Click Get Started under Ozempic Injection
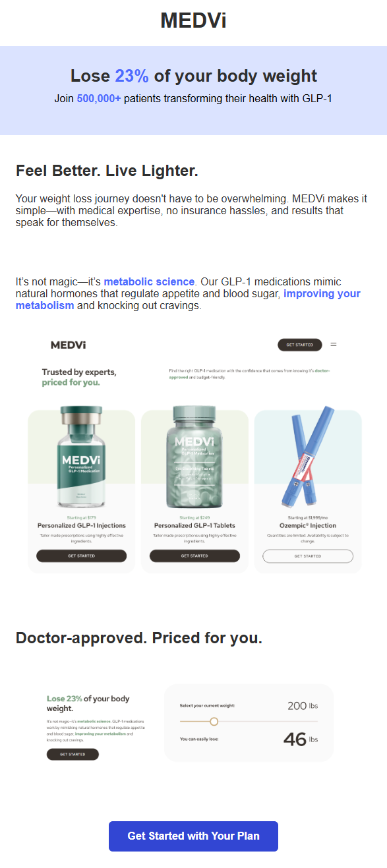 [308, 556]
